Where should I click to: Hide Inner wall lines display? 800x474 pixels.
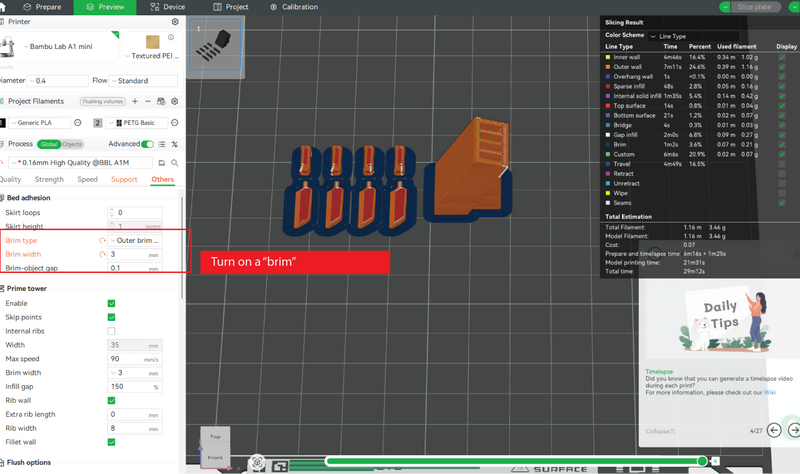tap(782, 57)
